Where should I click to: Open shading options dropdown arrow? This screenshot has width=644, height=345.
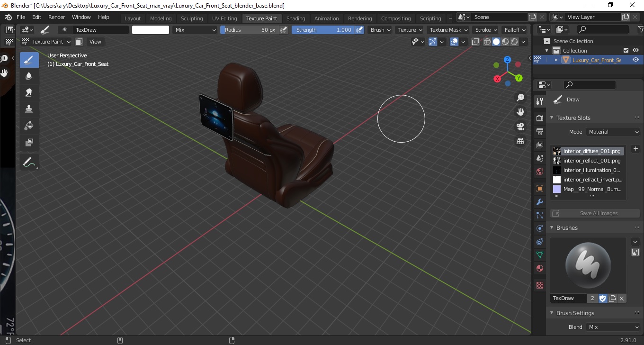point(523,42)
